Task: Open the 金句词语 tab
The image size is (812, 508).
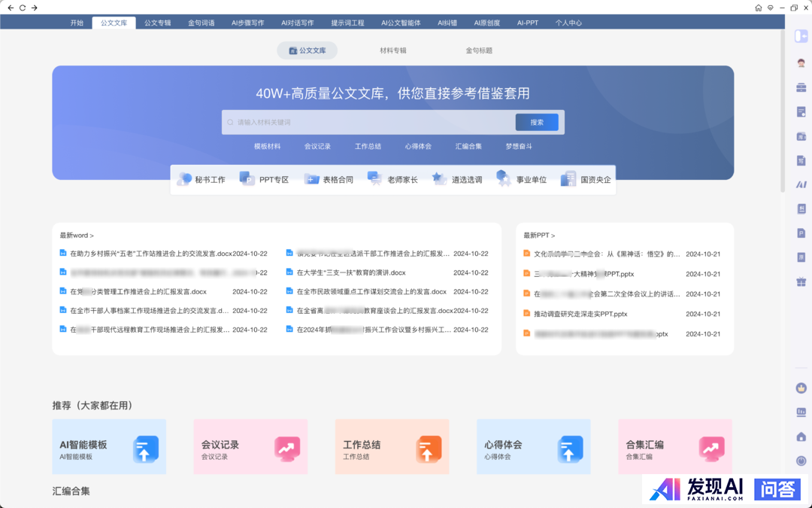Action: coord(201,23)
